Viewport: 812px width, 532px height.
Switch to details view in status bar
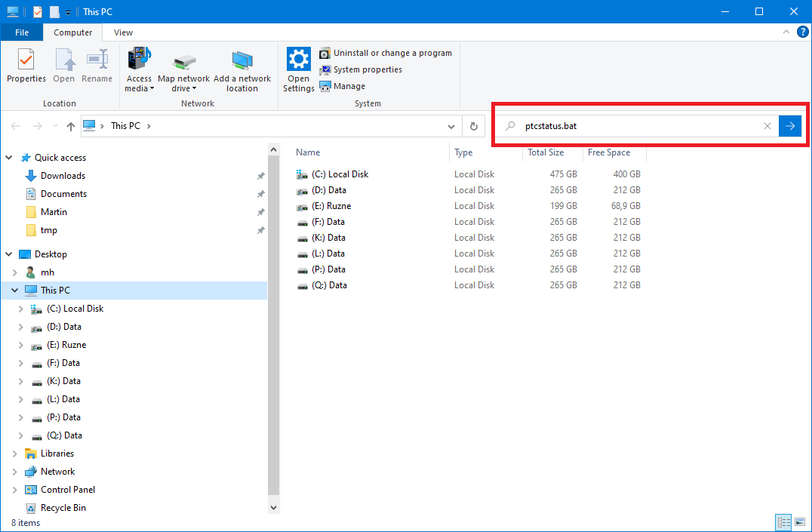click(x=783, y=522)
